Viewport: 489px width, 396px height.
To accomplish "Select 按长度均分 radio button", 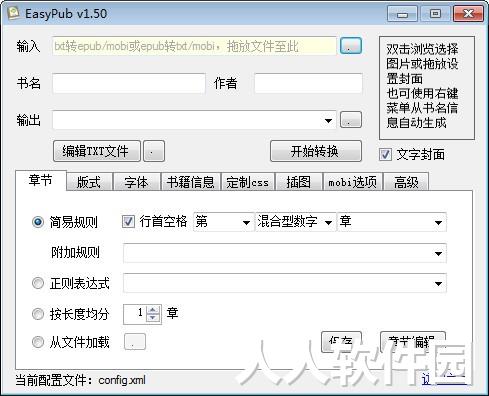I will 38,314.
